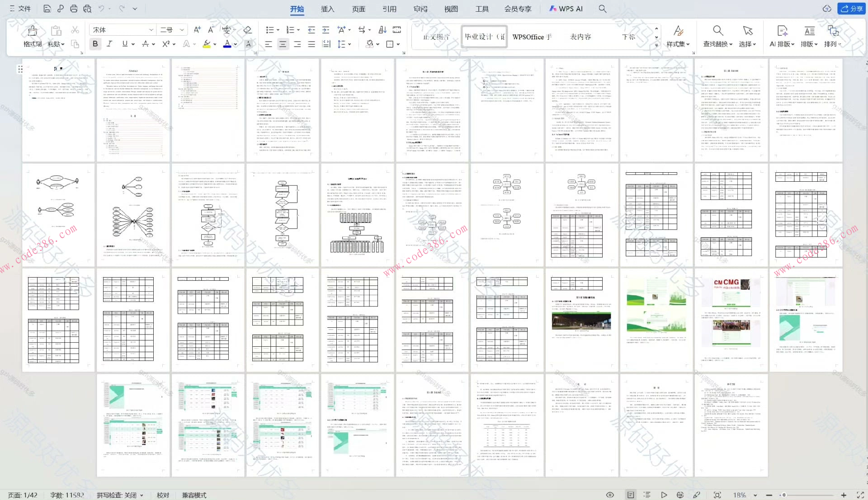Toggle bold formatting
The height and width of the screenshot is (500, 868).
point(95,44)
